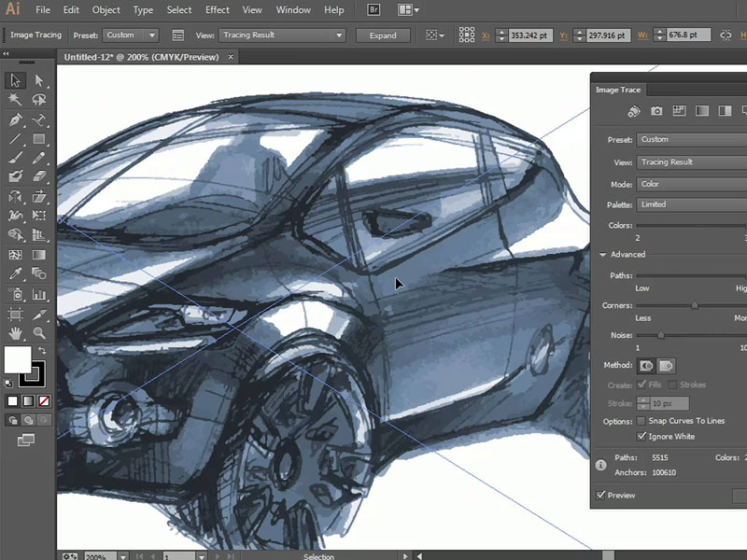Choose the Blob Brush tool
This screenshot has height=560, width=747.
pos(15,176)
